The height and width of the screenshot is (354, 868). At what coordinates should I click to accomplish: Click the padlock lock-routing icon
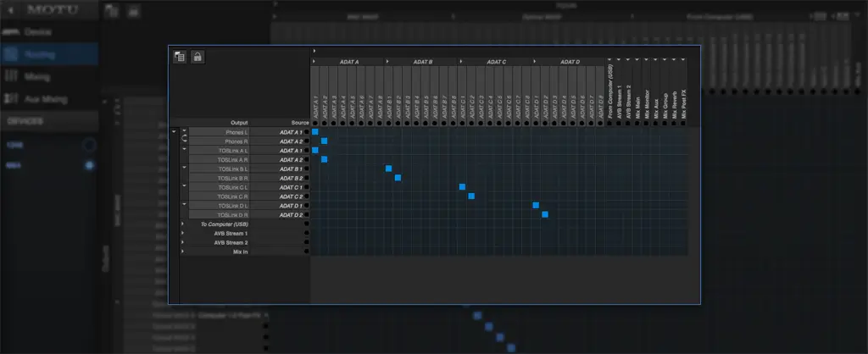point(197,58)
